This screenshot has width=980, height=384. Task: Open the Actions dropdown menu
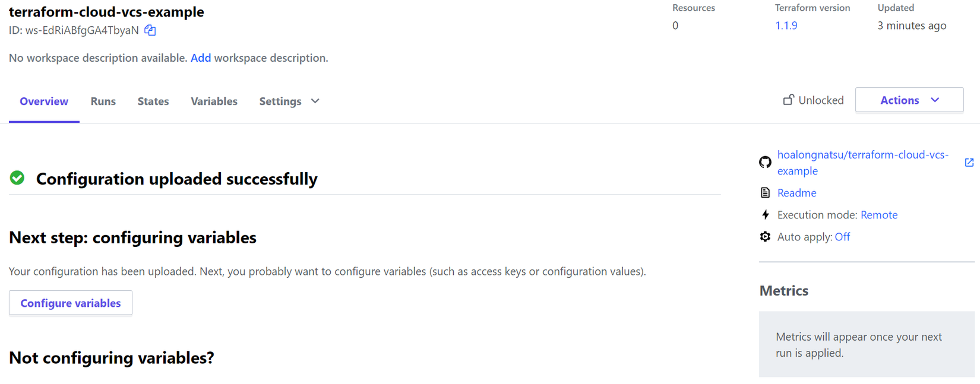pos(909,100)
